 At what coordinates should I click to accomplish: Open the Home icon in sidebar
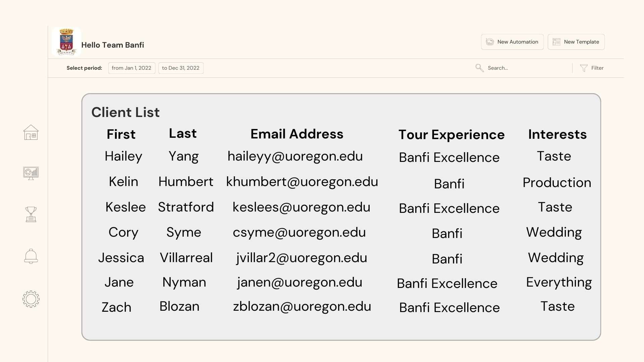click(31, 132)
